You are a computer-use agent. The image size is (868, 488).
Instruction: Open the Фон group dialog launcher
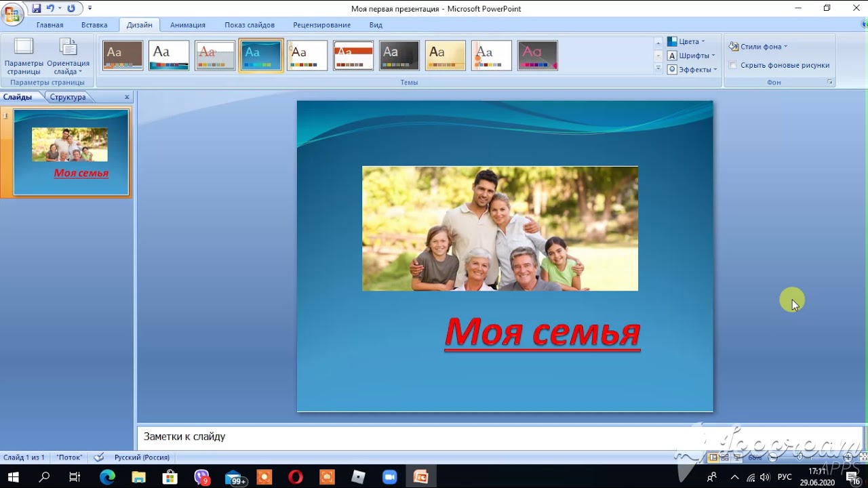tap(829, 82)
